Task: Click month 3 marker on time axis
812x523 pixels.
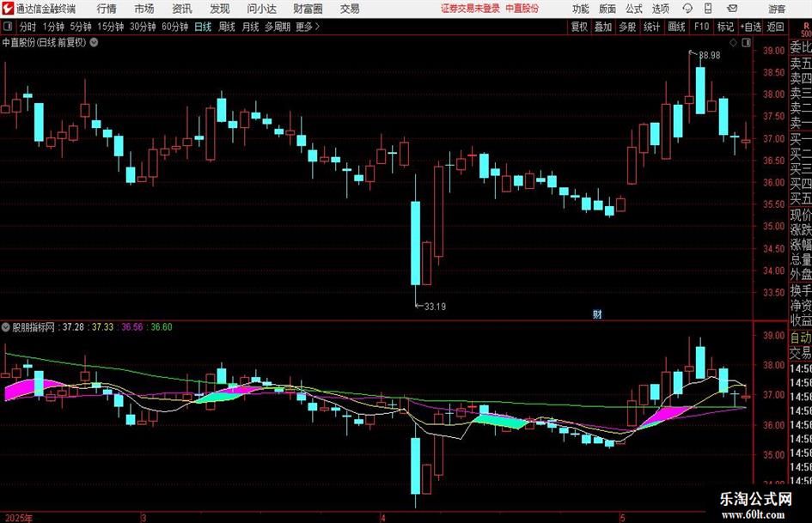Action: click(x=143, y=518)
